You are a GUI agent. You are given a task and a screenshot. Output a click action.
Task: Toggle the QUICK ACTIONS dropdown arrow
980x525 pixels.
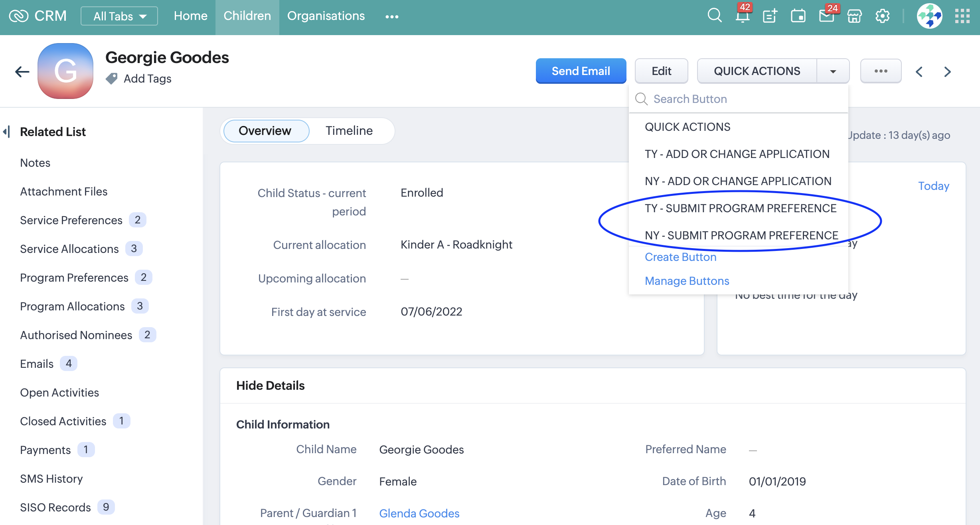tap(833, 71)
